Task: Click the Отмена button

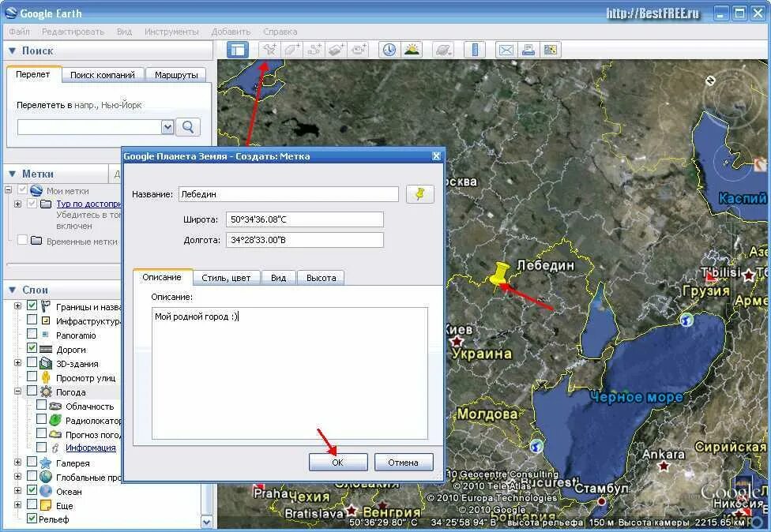Action: click(x=403, y=463)
